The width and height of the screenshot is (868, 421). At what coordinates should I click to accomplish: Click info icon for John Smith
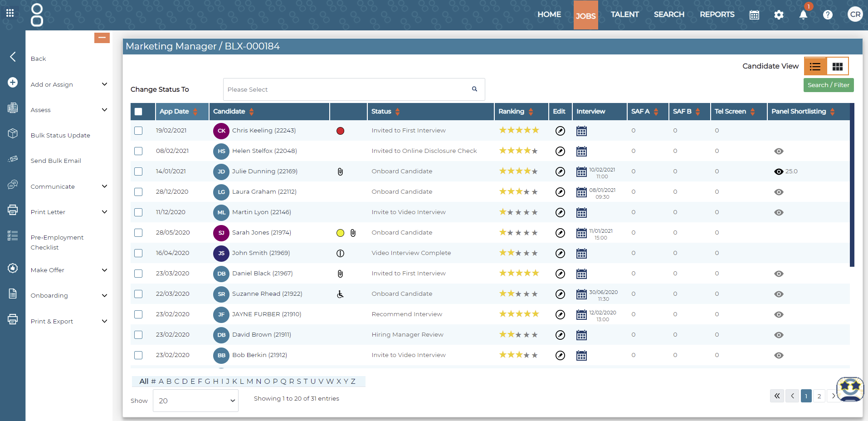click(340, 253)
